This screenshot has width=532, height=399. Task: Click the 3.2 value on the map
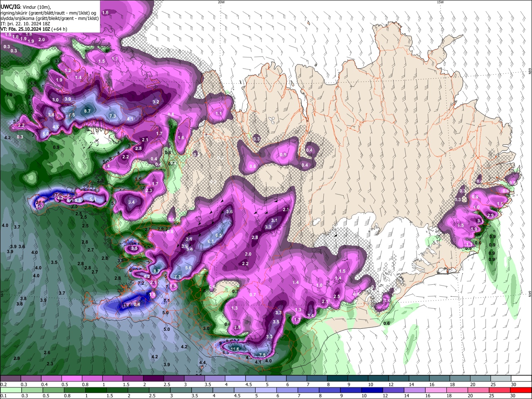click(156, 102)
